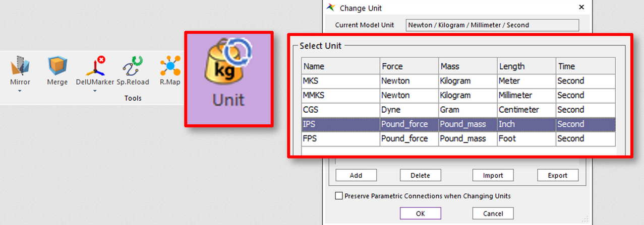The height and width of the screenshot is (225, 644).
Task: Select the FPS unit row
Action: click(x=458, y=138)
